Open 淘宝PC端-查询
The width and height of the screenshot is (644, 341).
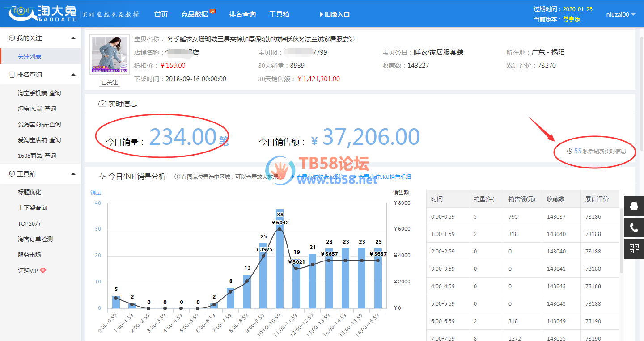coord(37,109)
